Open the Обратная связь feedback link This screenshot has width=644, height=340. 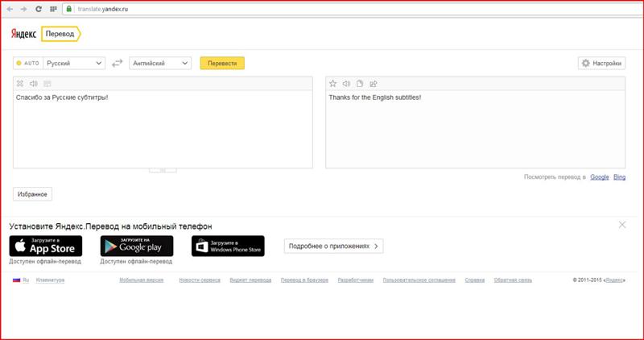[513, 280]
